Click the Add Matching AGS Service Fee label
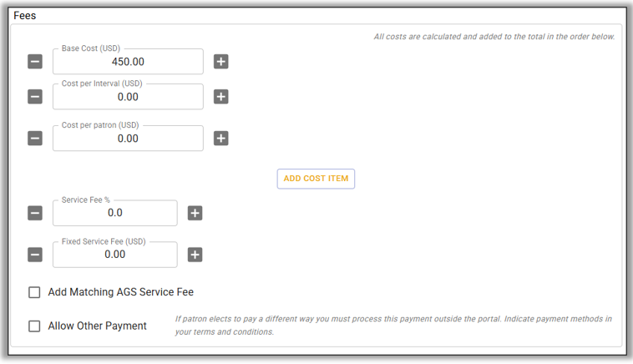 pyautogui.click(x=120, y=292)
